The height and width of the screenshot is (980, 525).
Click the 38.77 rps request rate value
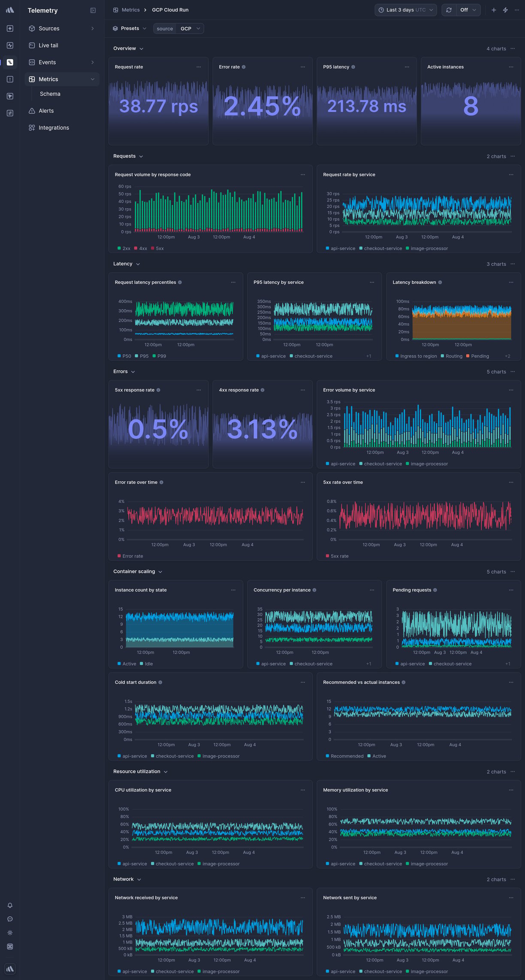tap(158, 106)
